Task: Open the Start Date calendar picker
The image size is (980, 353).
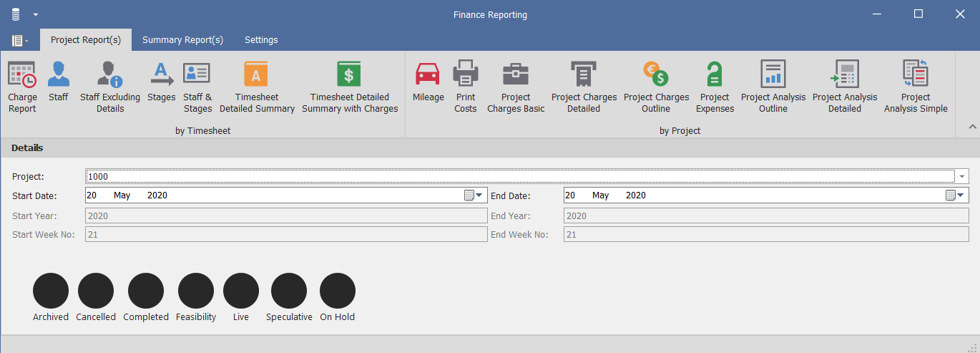Action: tap(474, 195)
